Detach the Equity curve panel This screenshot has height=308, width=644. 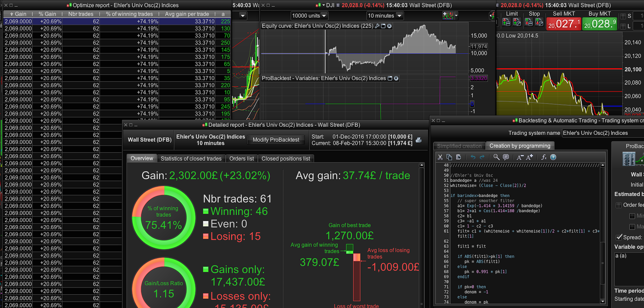pyautogui.click(x=383, y=26)
